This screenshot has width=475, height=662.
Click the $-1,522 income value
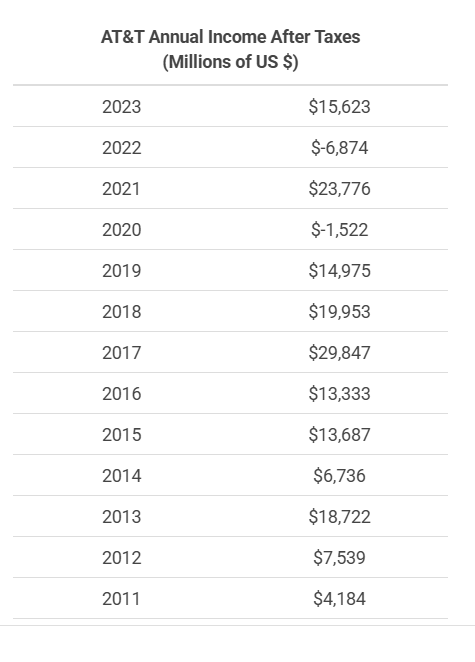coord(339,230)
